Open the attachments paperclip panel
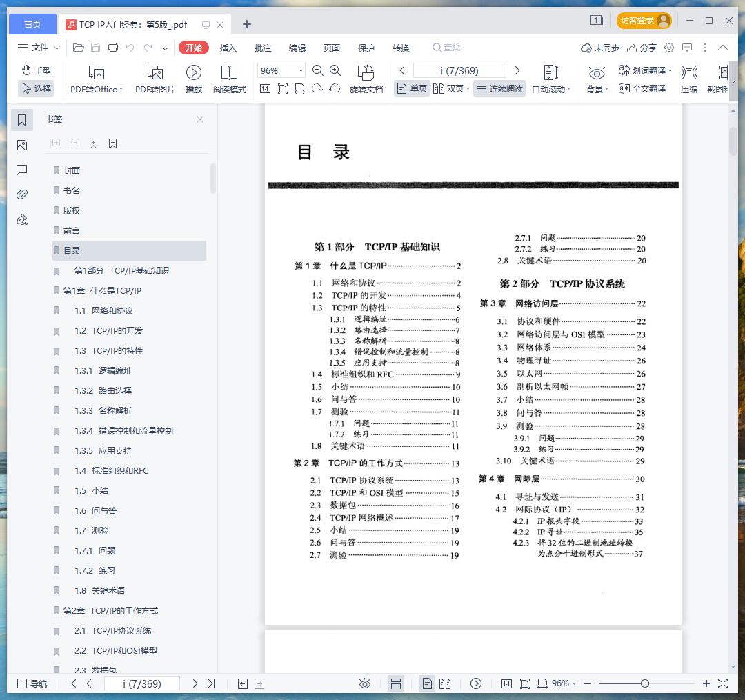The width and height of the screenshot is (745, 700). point(22,194)
